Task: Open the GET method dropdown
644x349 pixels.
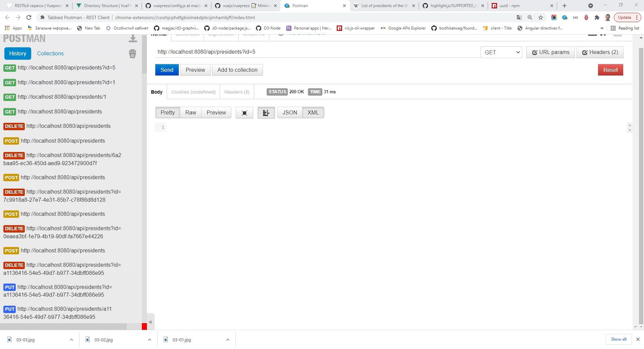Action: tap(501, 52)
